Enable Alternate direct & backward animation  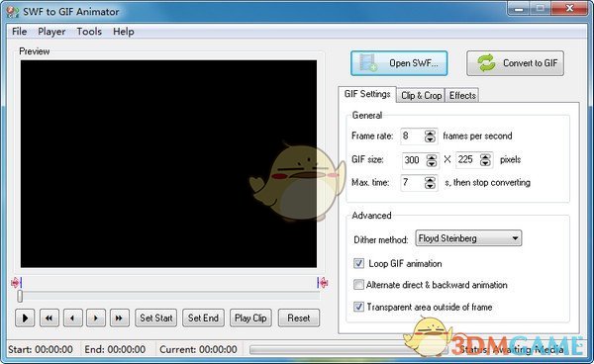point(358,285)
